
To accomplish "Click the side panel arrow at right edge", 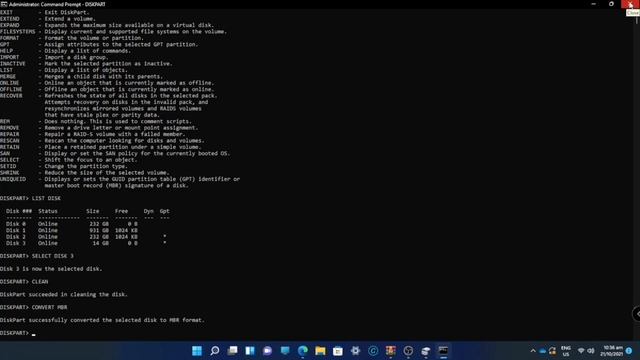I will point(637,314).
